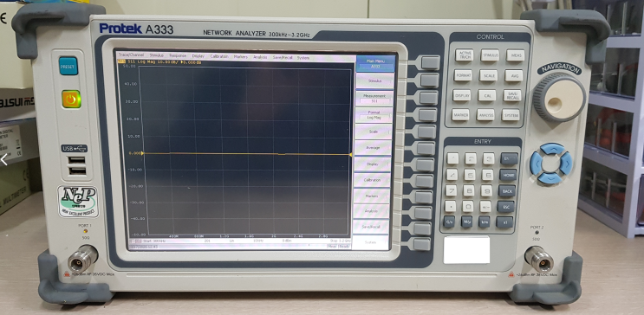Open the Markers menu in the menu bar
Screen dimensions: 644x315
(x=240, y=56)
